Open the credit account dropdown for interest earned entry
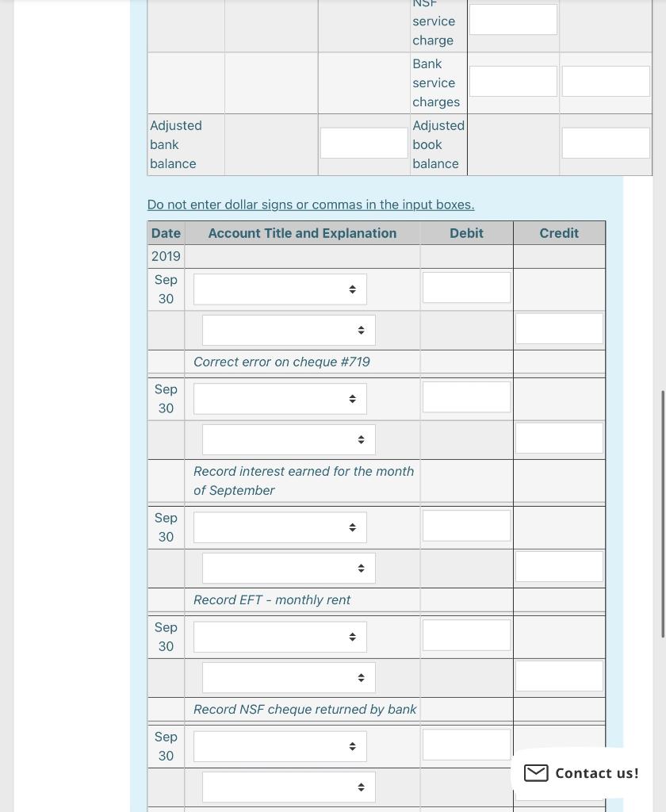This screenshot has width=666, height=812. [288, 439]
